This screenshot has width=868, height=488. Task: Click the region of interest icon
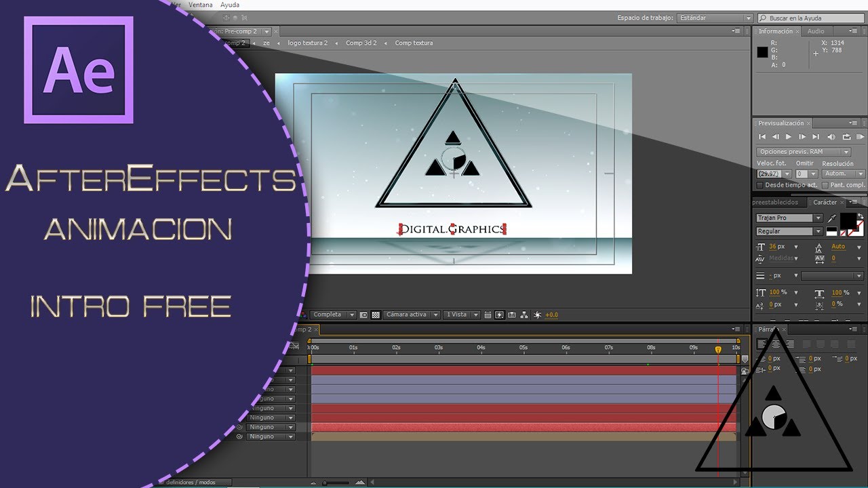coord(363,314)
